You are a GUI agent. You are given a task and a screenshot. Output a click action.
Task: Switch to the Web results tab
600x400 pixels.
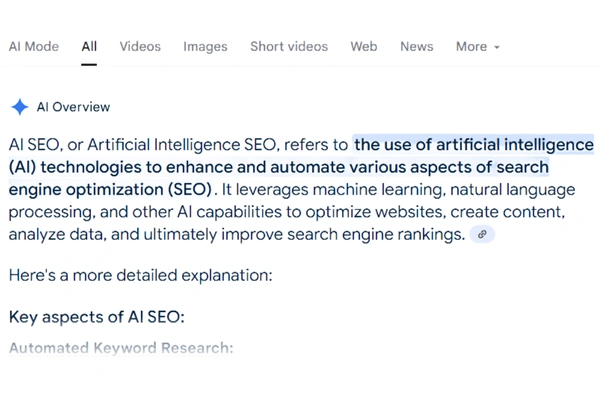(364, 46)
